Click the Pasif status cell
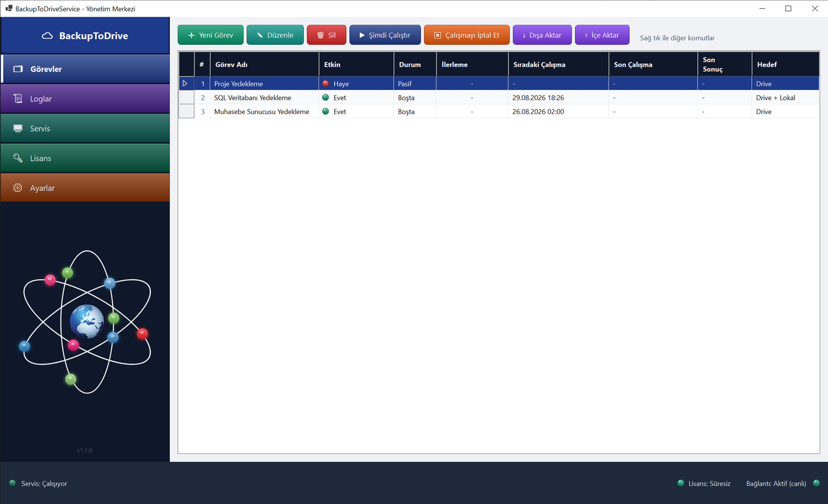This screenshot has height=504, width=828. click(415, 83)
